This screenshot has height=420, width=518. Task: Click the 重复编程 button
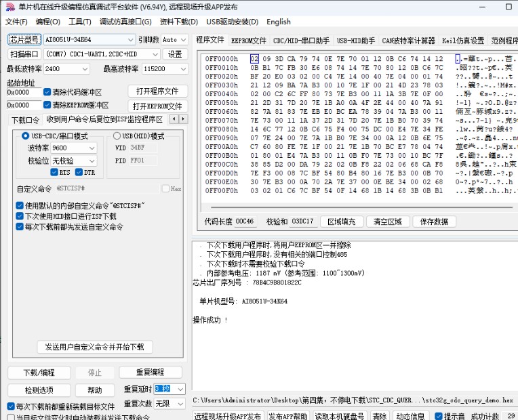[x=151, y=372]
